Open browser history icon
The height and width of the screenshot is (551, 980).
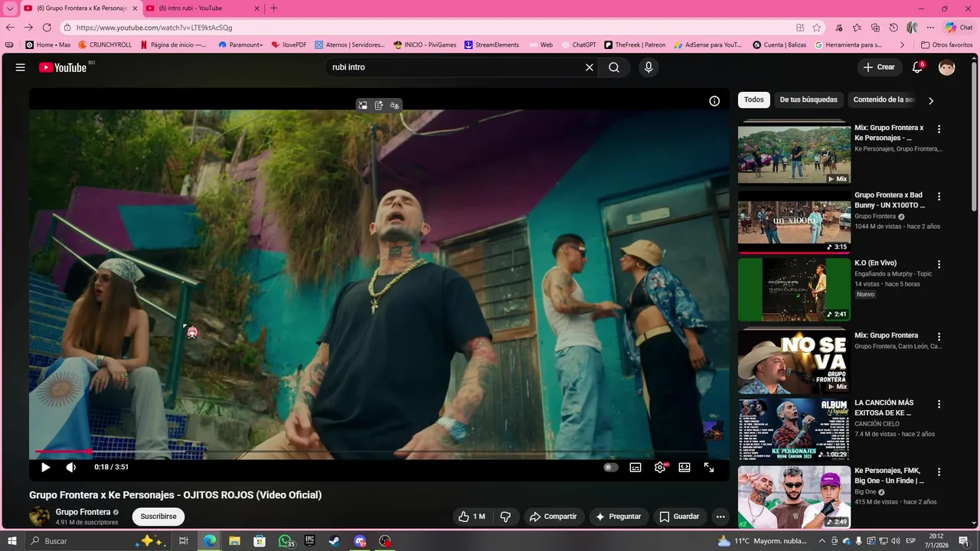[x=893, y=28]
